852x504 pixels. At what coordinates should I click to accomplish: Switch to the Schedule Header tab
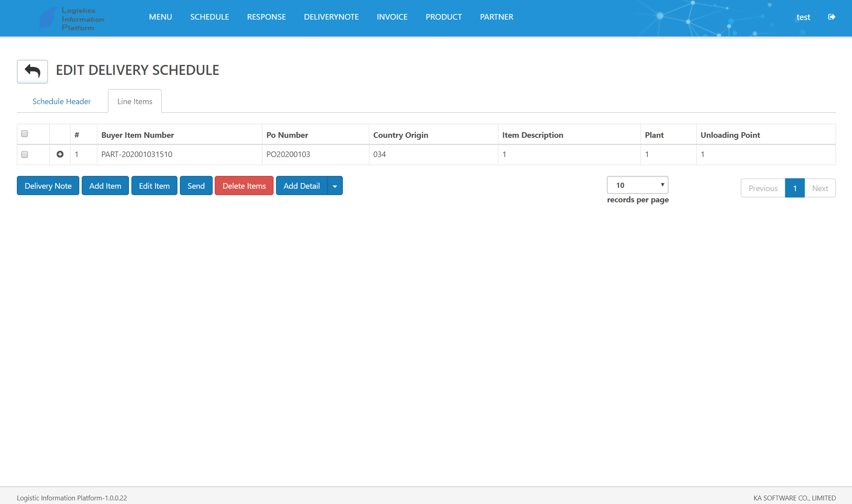[x=62, y=101]
